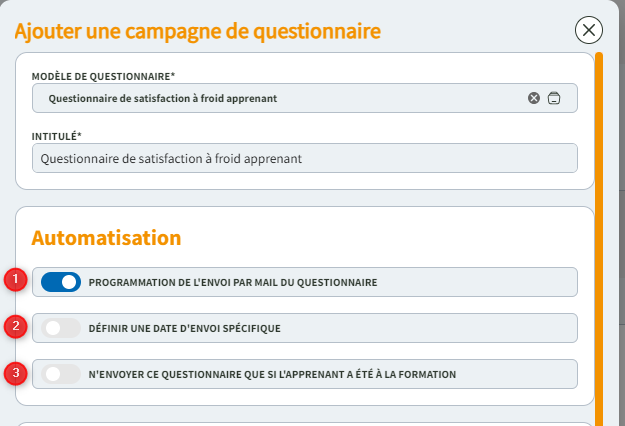Toggle the apprenant a été à la formation switch
The width and height of the screenshot is (625, 426).
(61, 374)
